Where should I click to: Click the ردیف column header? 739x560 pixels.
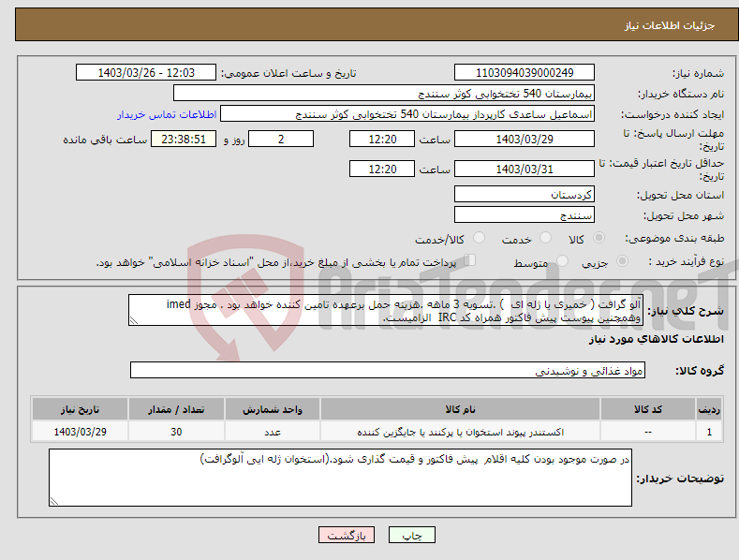tap(709, 409)
